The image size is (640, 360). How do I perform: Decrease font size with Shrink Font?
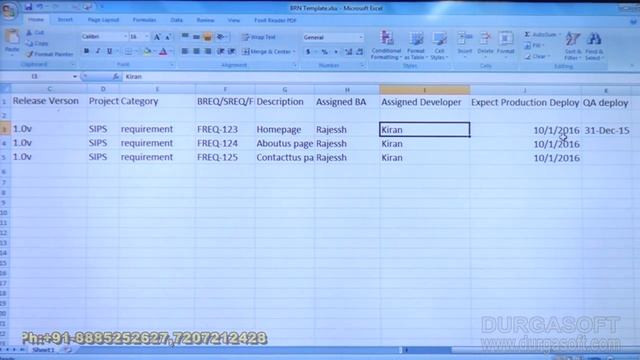[168, 37]
